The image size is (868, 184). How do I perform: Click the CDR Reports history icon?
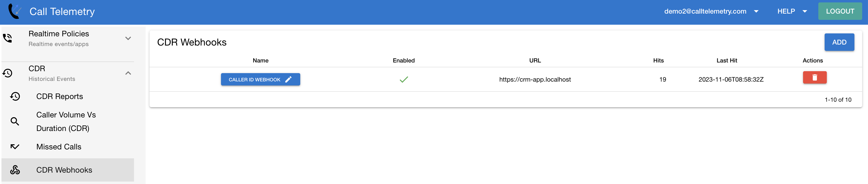point(15,97)
